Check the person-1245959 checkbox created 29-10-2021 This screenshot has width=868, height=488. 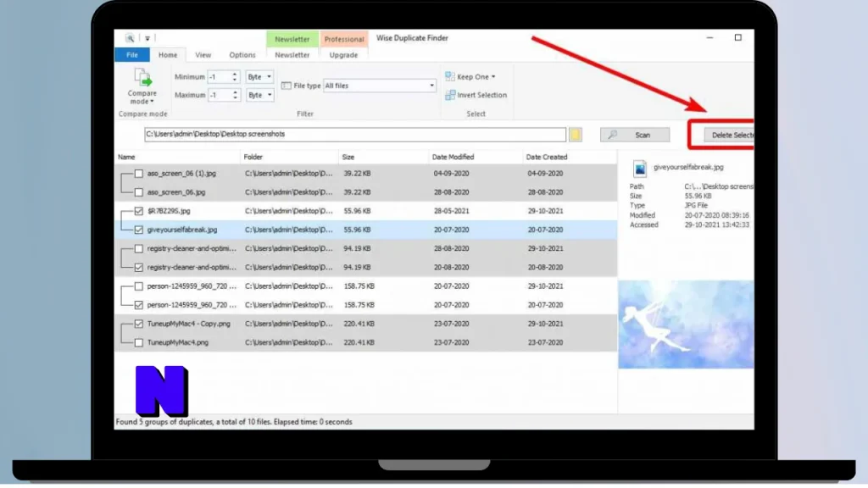[x=138, y=286]
